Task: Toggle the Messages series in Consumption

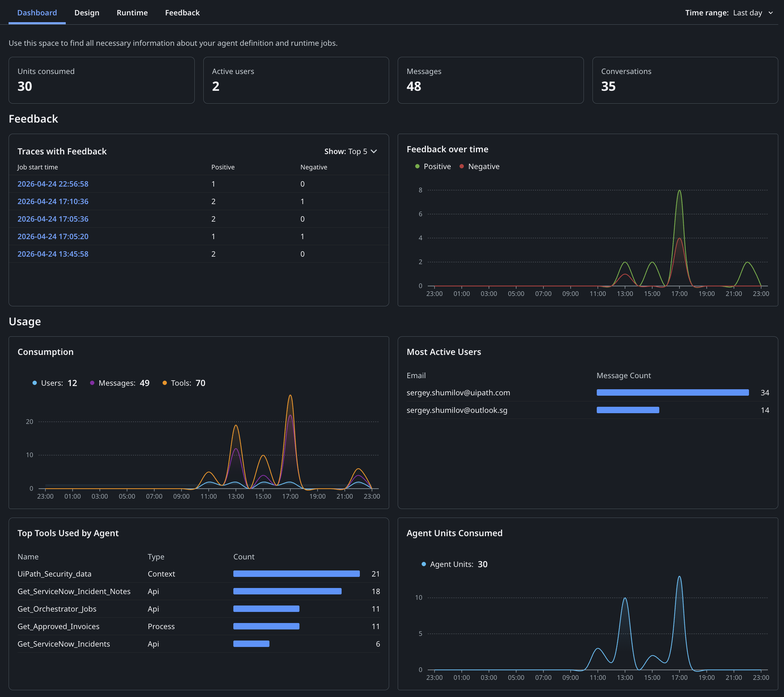Action: (x=120, y=383)
